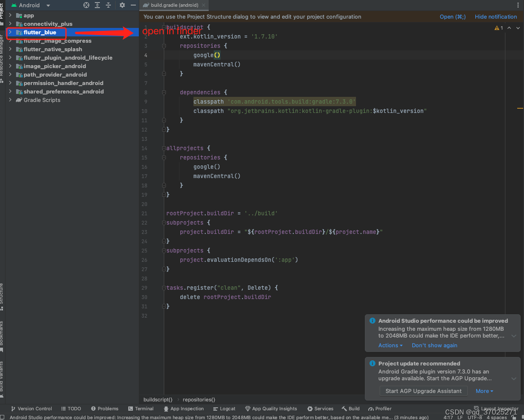Click the Select Opened File target icon
The height and width of the screenshot is (420, 524).
pyautogui.click(x=86, y=5)
